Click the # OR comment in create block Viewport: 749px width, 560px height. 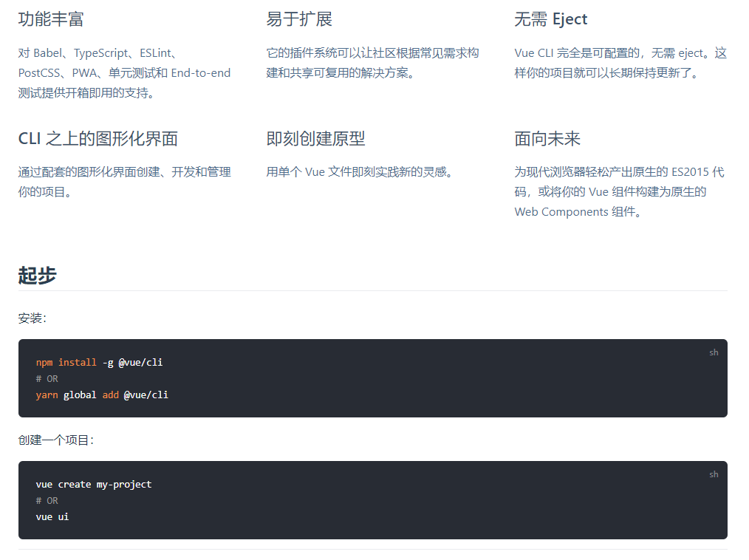click(x=47, y=501)
